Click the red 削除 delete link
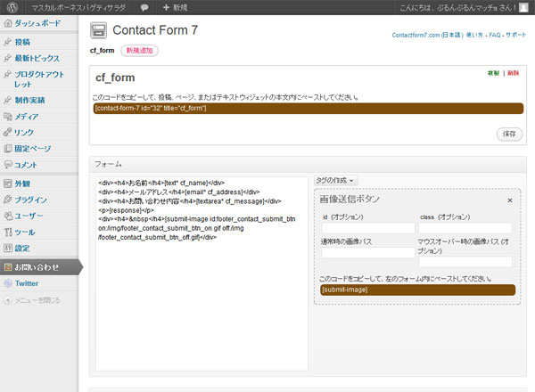This screenshot has height=392, width=535. 512,72
